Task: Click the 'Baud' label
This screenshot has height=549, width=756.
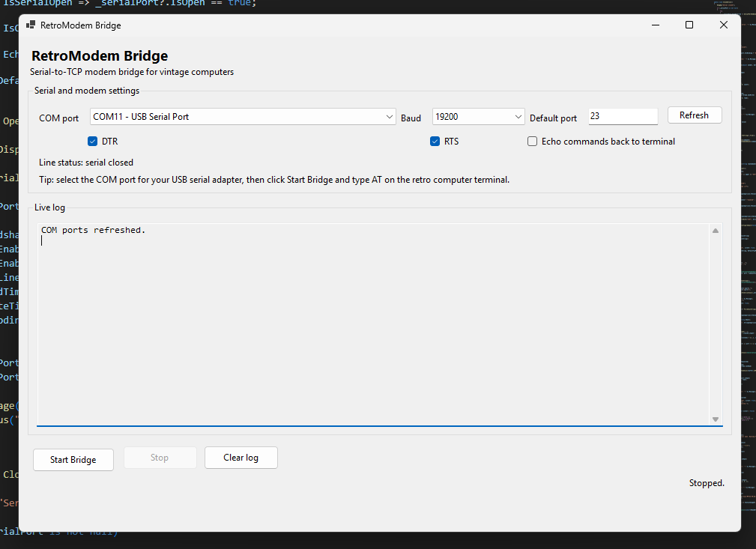Action: tap(411, 118)
